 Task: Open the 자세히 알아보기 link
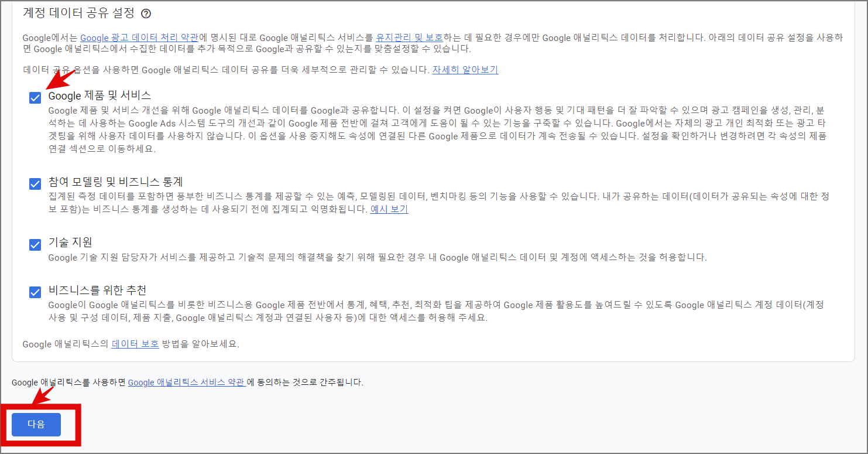click(466, 70)
